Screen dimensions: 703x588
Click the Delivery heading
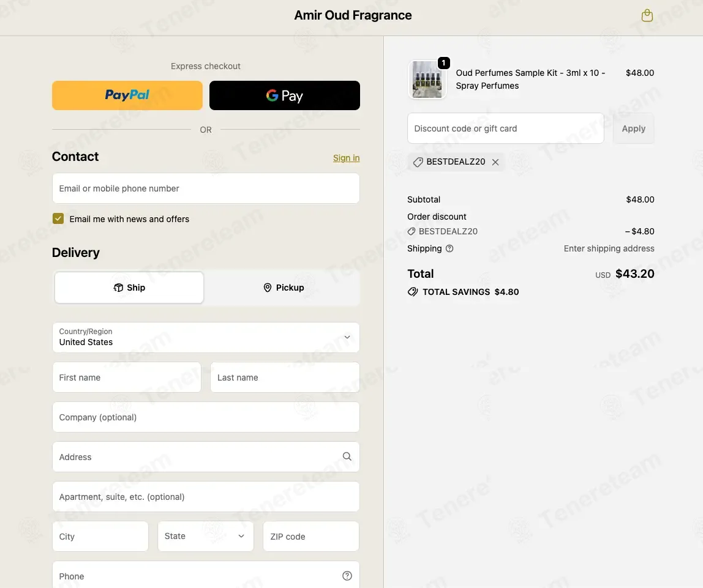click(x=76, y=253)
